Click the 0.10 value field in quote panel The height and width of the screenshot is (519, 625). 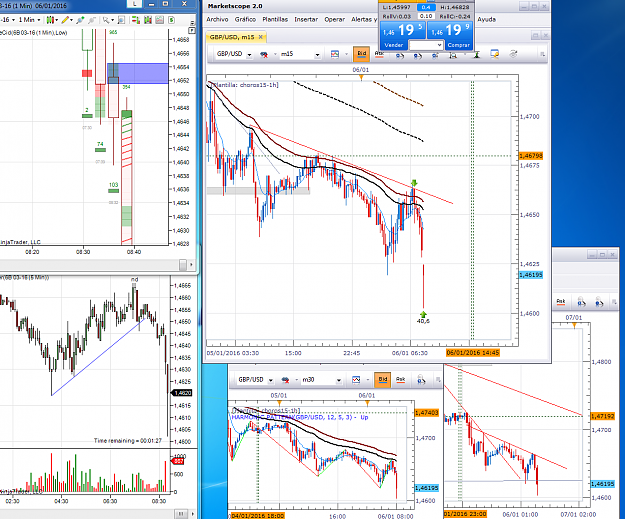pos(426,16)
